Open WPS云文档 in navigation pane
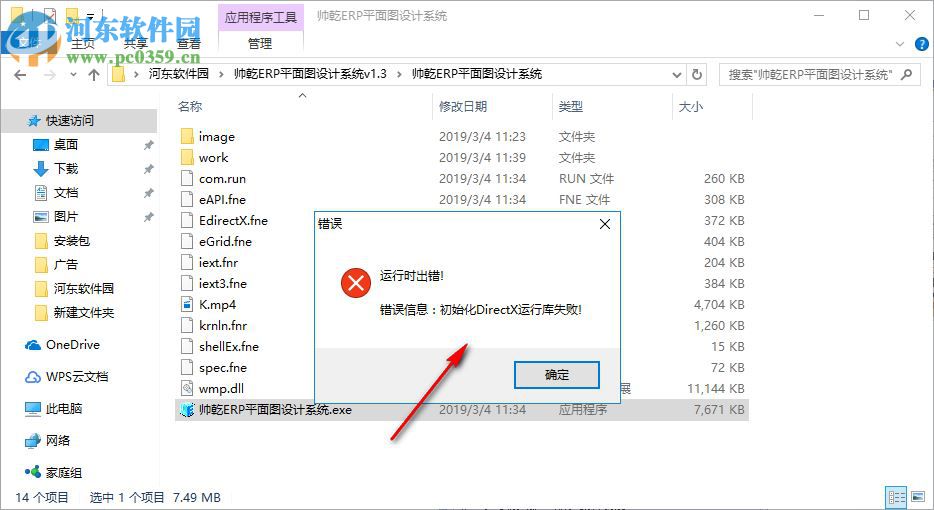Image resolution: width=934 pixels, height=510 pixels. (x=77, y=377)
